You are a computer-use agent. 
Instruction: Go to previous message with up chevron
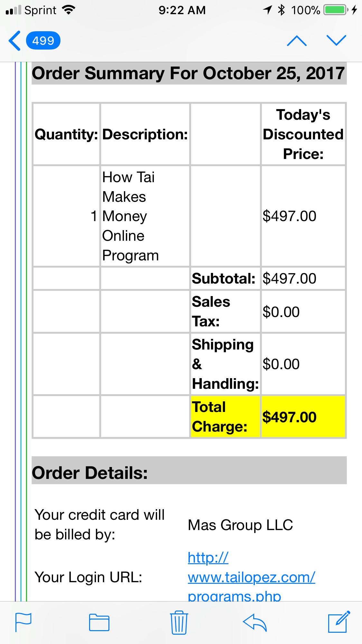297,41
